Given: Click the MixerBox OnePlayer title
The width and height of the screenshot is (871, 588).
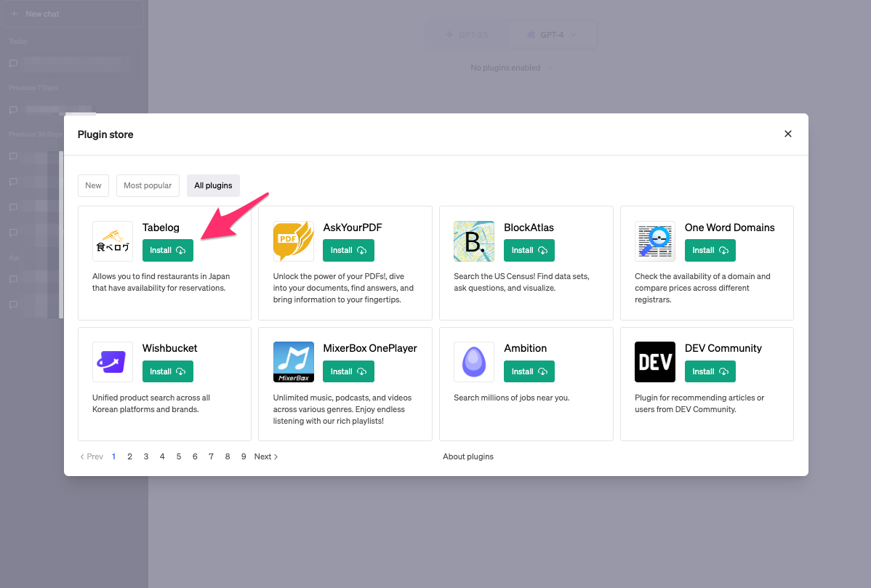Looking at the screenshot, I should click(x=370, y=348).
